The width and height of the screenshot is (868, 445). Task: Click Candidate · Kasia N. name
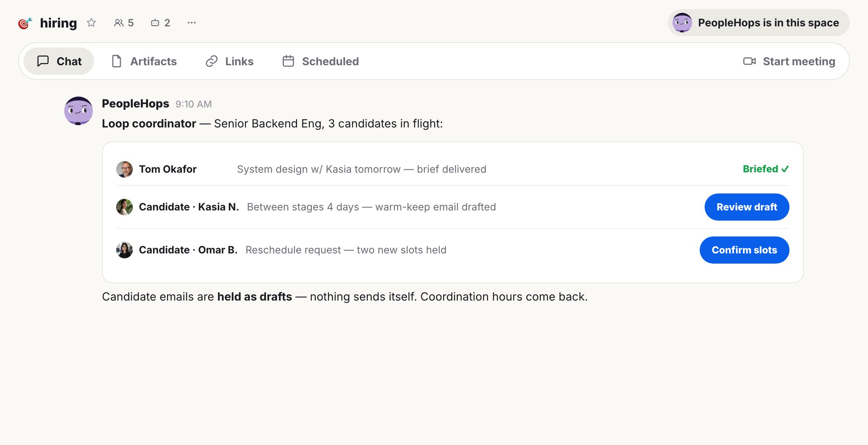[x=189, y=207]
